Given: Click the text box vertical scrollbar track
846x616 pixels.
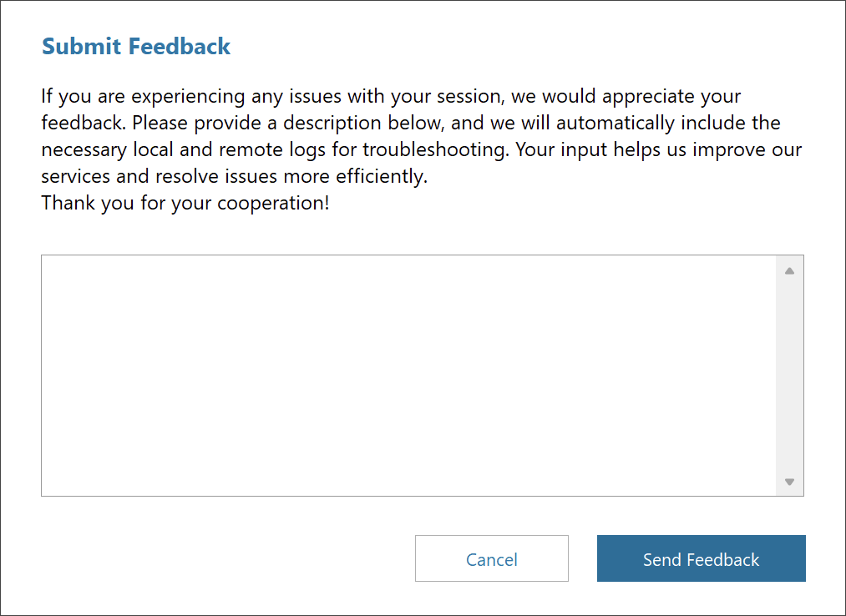Looking at the screenshot, I should coord(789,376).
